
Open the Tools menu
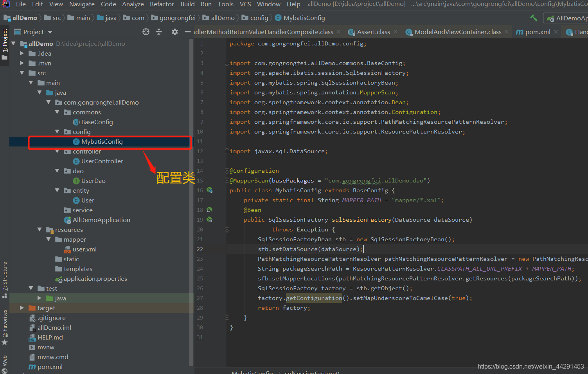[225, 4]
